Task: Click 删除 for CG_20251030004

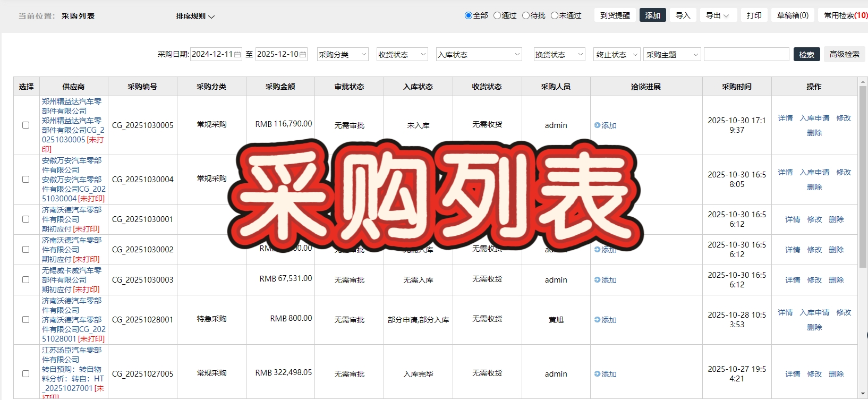Action: point(814,187)
